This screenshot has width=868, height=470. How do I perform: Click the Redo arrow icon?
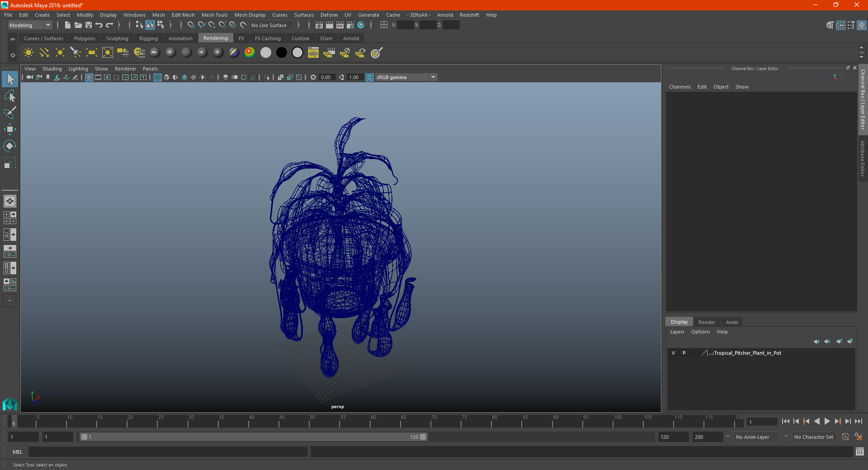(x=109, y=25)
